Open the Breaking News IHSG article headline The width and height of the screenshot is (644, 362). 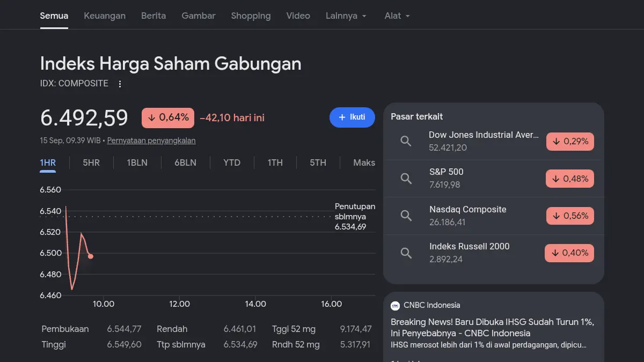pyautogui.click(x=492, y=327)
